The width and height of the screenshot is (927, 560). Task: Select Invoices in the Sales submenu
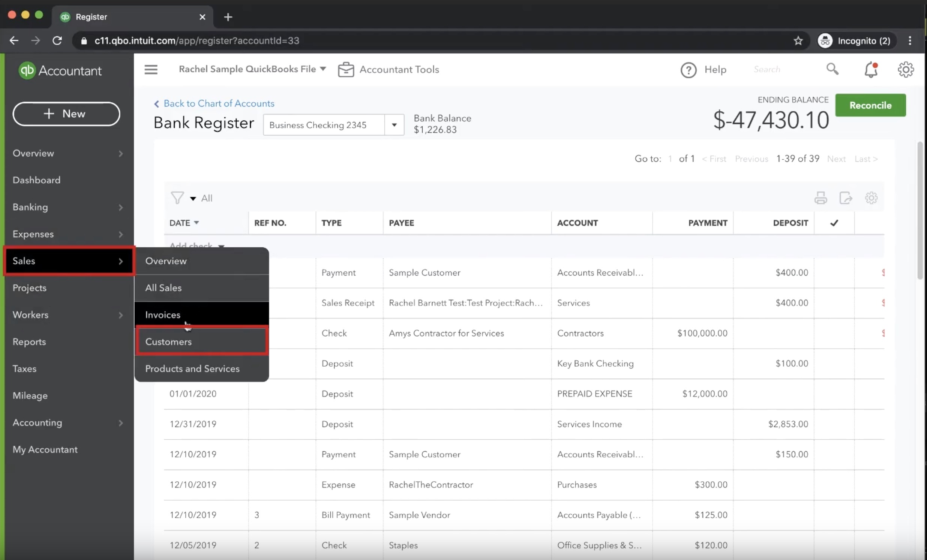tap(202, 315)
